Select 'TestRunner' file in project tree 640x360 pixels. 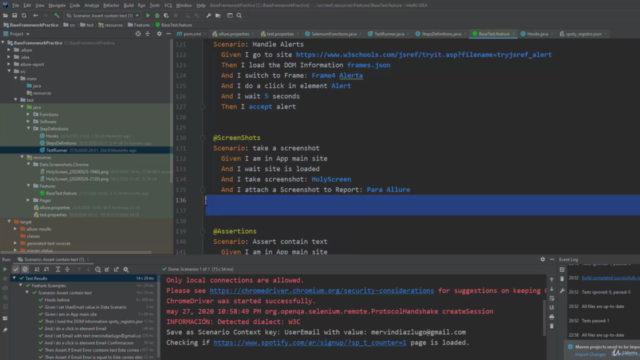coord(56,150)
